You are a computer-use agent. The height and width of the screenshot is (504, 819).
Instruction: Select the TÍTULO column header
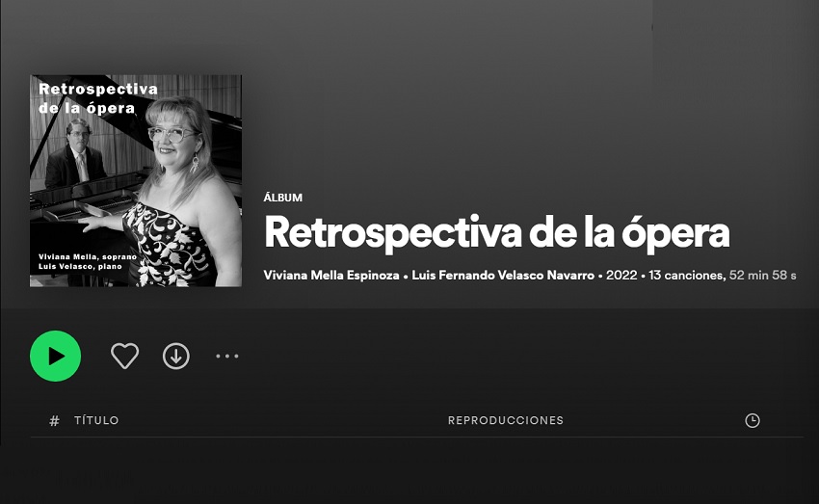tap(96, 420)
